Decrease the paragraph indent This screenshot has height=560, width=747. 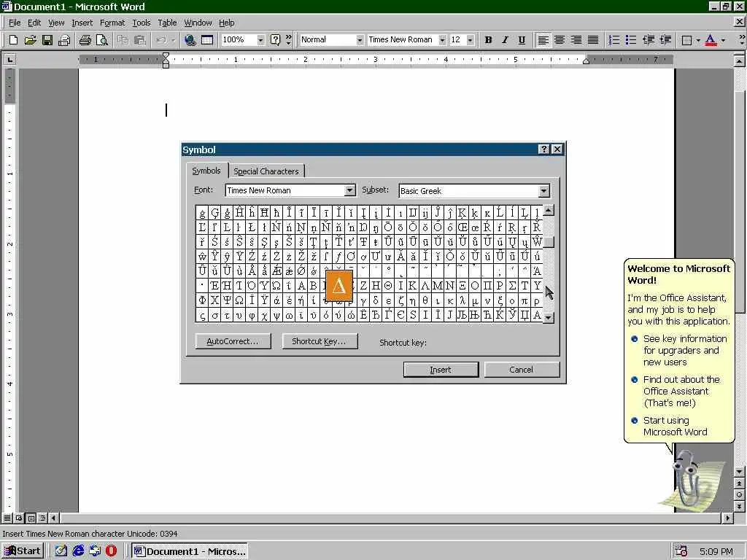point(648,40)
